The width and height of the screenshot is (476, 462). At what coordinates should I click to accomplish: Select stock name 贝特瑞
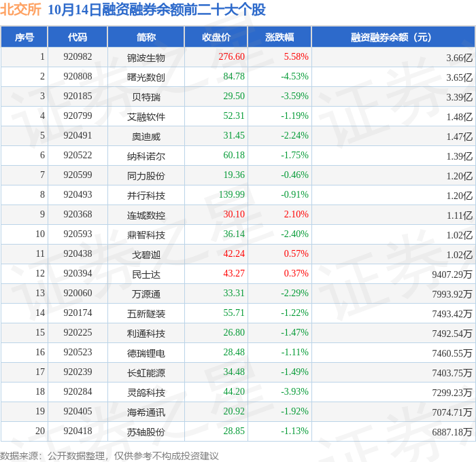[x=146, y=97]
